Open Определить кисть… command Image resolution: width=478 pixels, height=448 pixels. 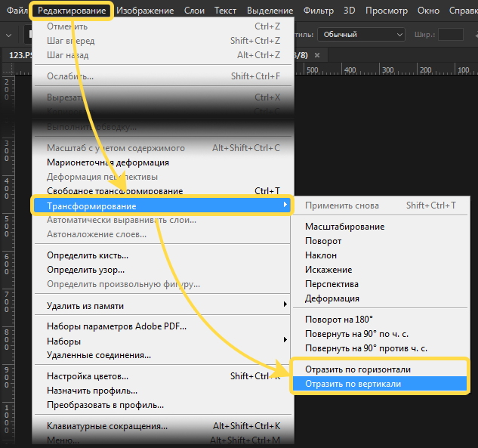coord(88,255)
